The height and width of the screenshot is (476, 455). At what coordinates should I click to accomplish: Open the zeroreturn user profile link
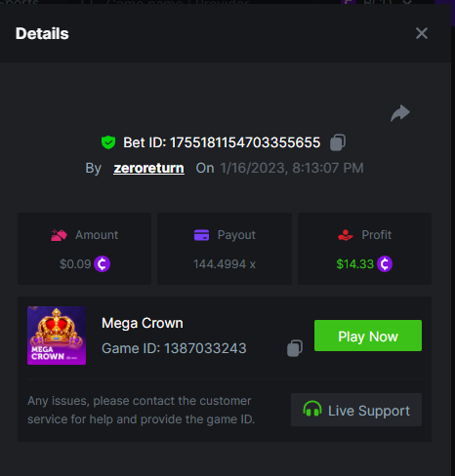click(148, 168)
